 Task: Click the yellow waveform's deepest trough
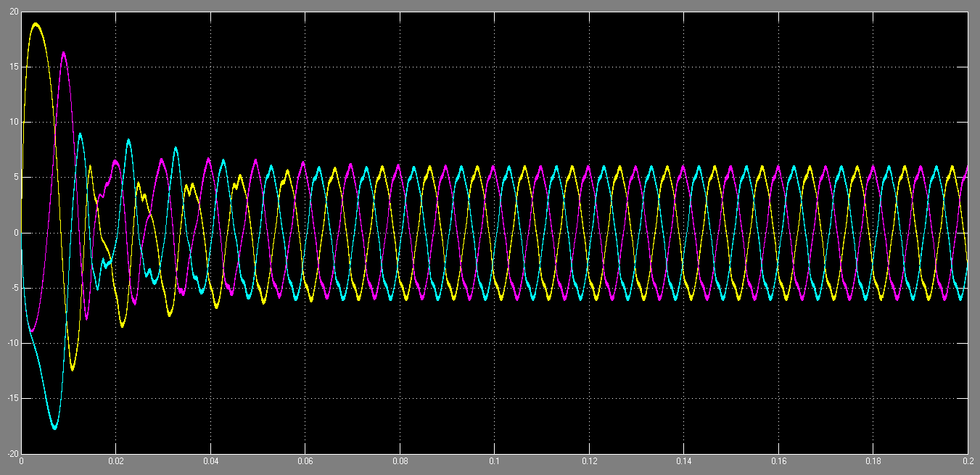(x=72, y=370)
